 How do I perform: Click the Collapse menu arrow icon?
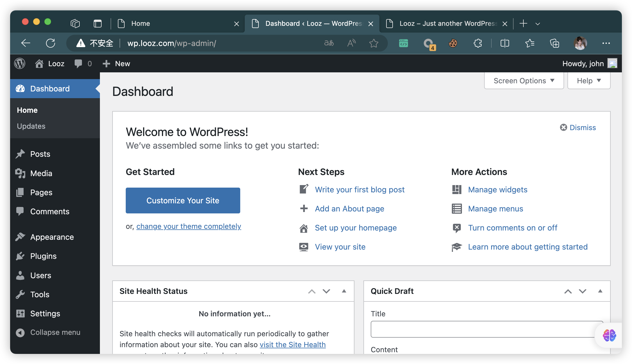[x=20, y=333]
